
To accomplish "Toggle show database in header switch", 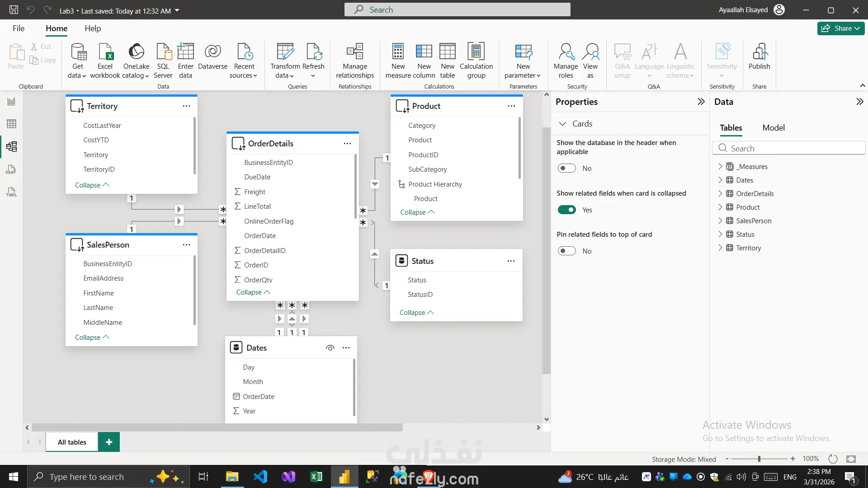I will click(566, 168).
